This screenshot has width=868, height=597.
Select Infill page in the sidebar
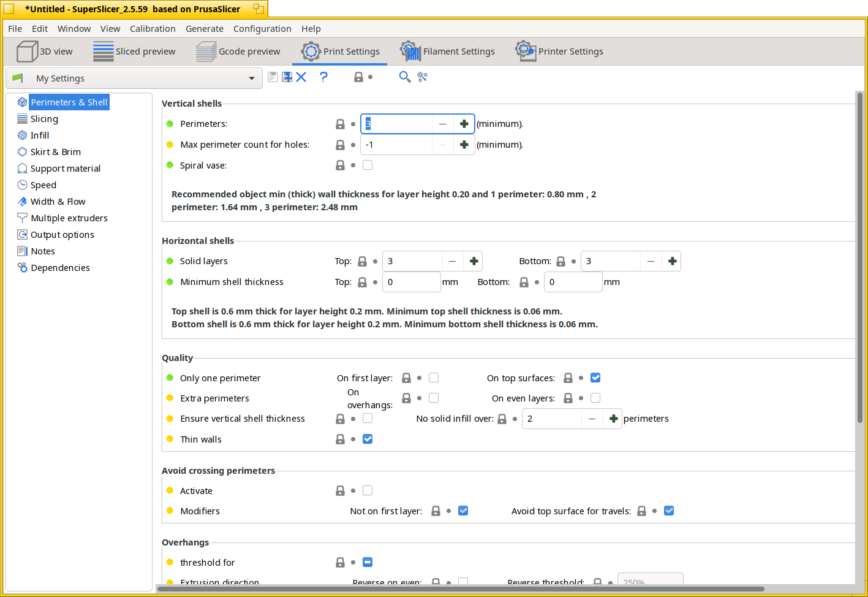pyautogui.click(x=40, y=135)
